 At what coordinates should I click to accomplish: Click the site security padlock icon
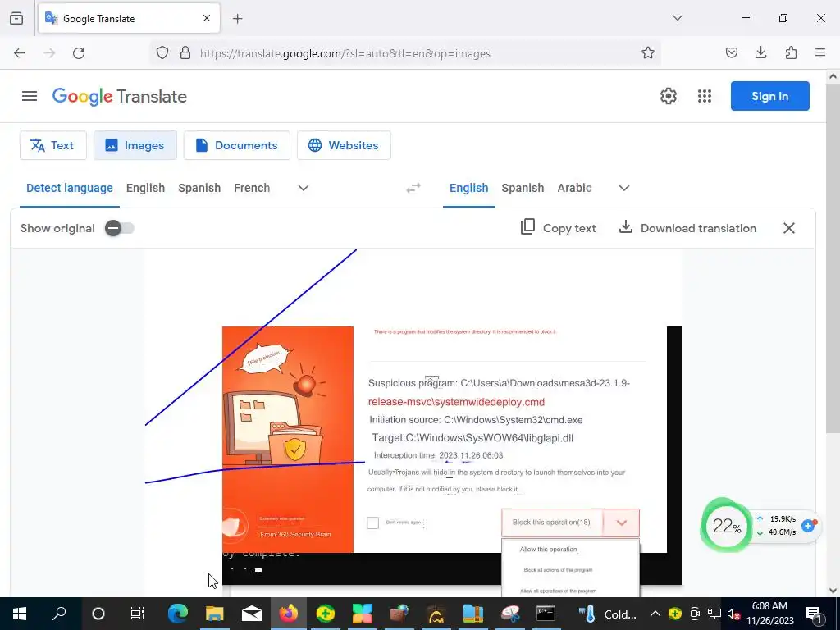185,53
